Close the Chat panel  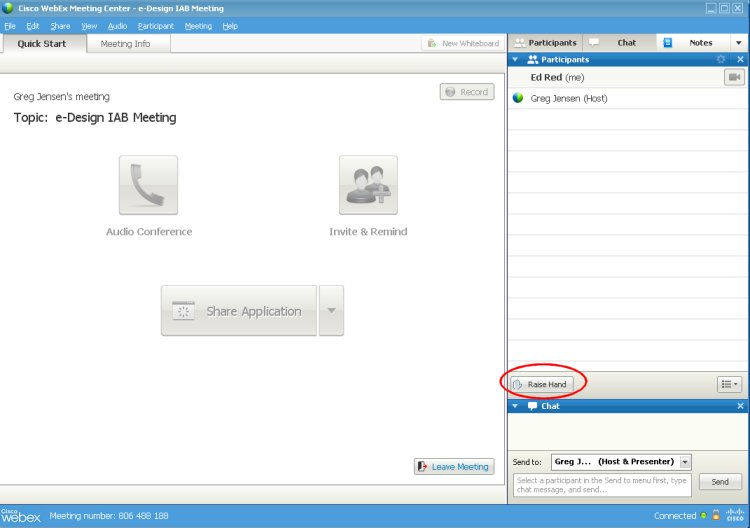[740, 406]
